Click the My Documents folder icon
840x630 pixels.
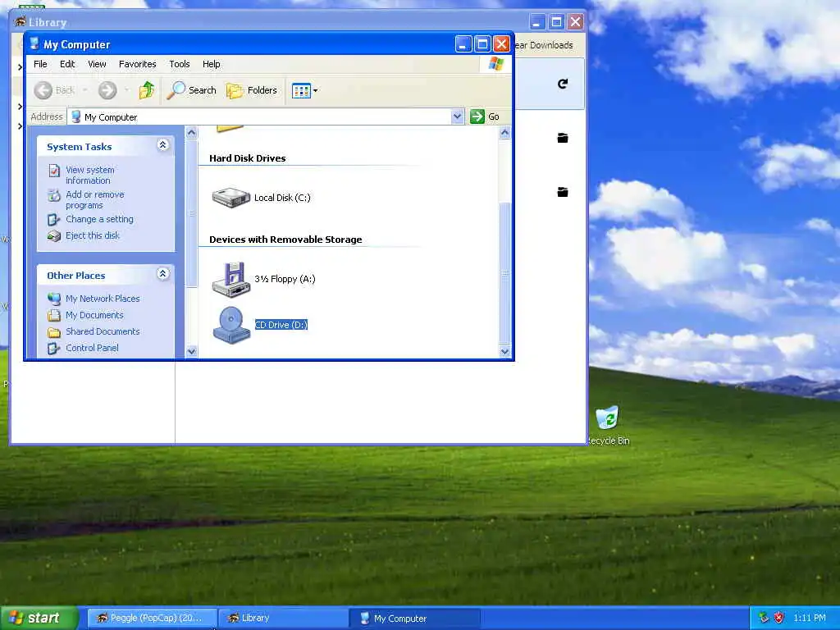[53, 315]
